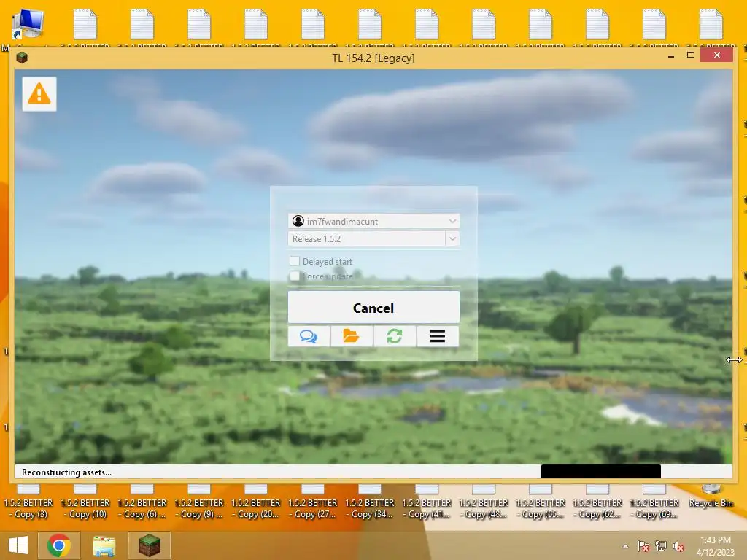
Task: Click the green refresh arrows button
Action: click(x=395, y=336)
